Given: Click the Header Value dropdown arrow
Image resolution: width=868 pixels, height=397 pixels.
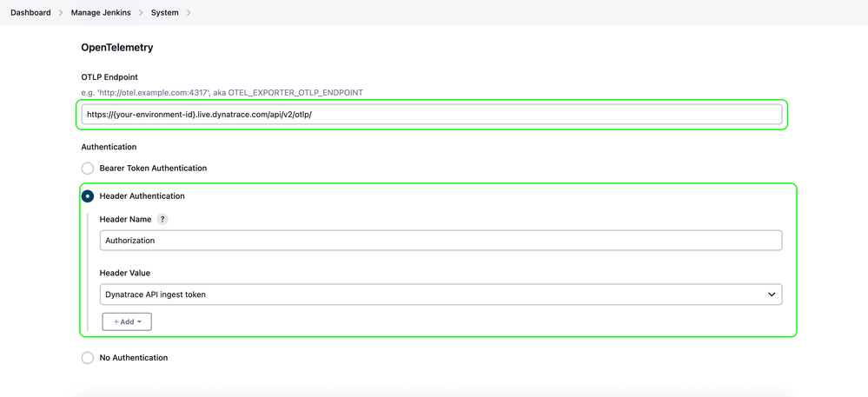Looking at the screenshot, I should 771,294.
